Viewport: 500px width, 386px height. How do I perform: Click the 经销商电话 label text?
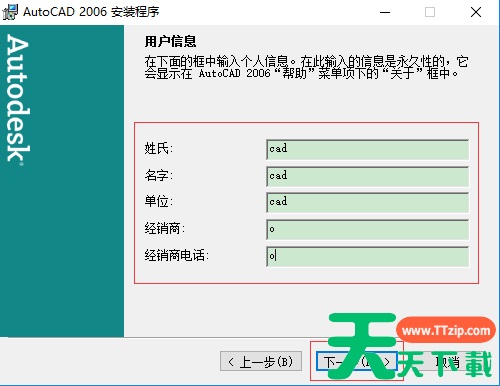tap(176, 256)
